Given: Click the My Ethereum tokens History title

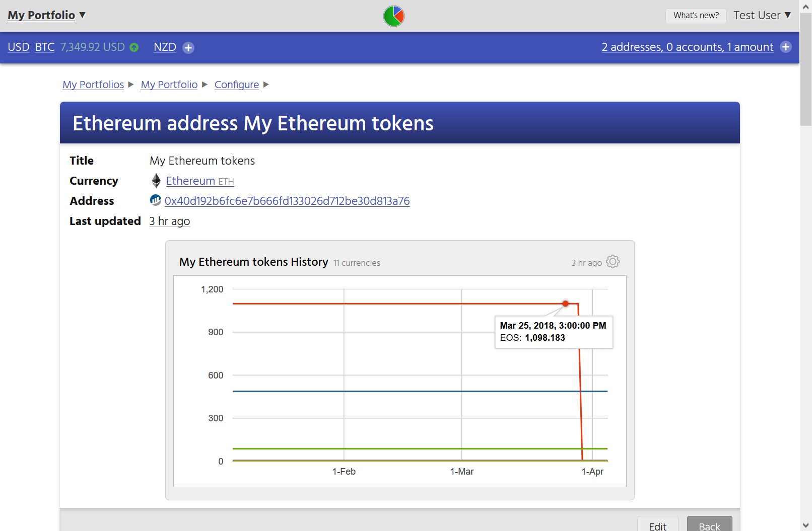Looking at the screenshot, I should (x=254, y=262).
